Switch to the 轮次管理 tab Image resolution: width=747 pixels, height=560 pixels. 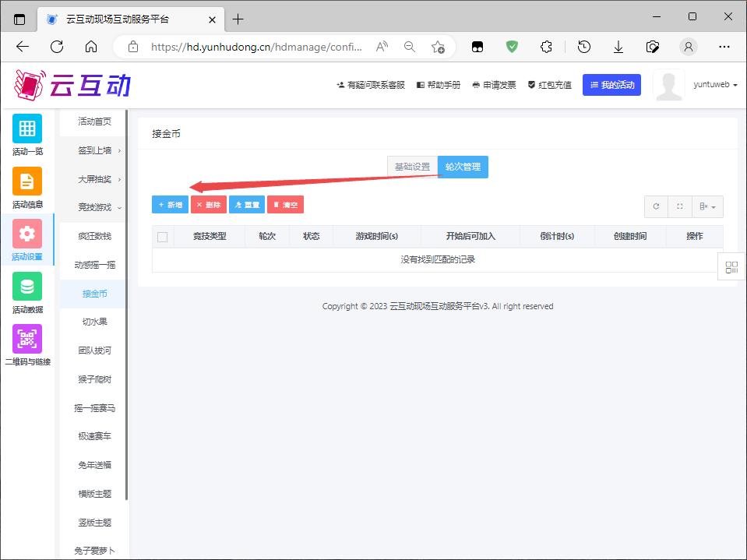tap(463, 167)
